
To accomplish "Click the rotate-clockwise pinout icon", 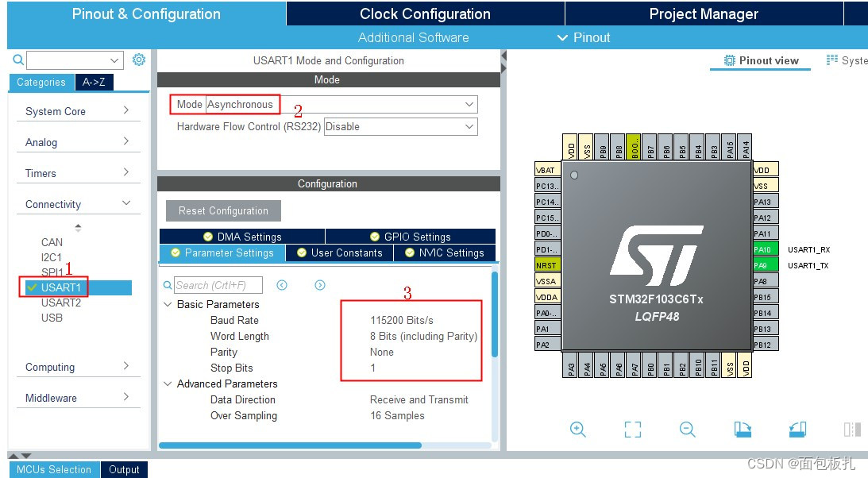I will click(743, 430).
